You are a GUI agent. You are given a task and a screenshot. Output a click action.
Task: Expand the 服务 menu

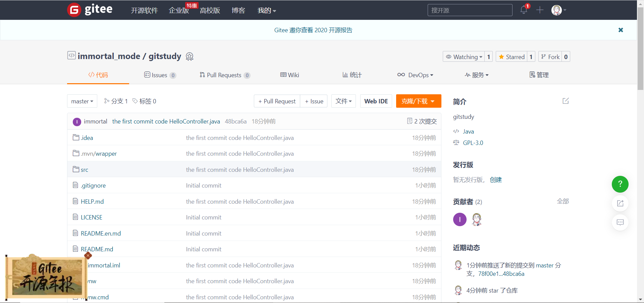[x=477, y=75]
